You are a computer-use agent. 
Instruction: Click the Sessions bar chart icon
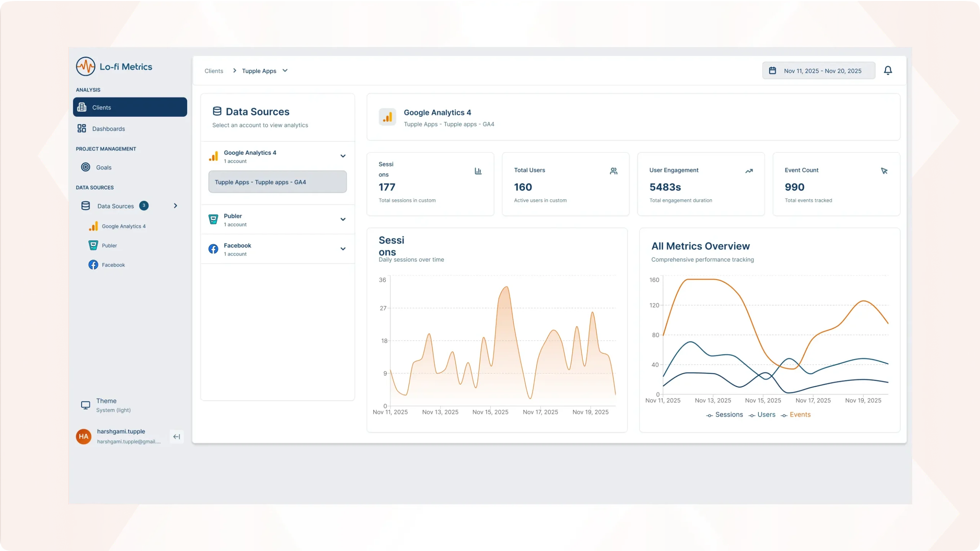[478, 171]
